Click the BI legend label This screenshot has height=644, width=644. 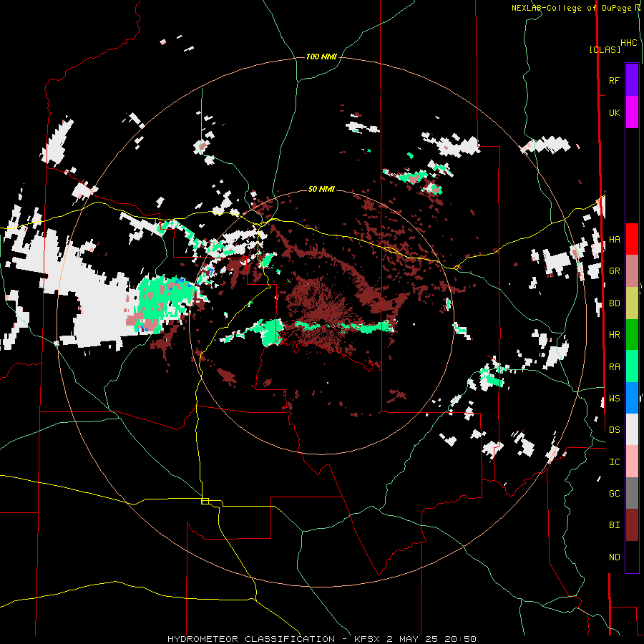coord(615,525)
